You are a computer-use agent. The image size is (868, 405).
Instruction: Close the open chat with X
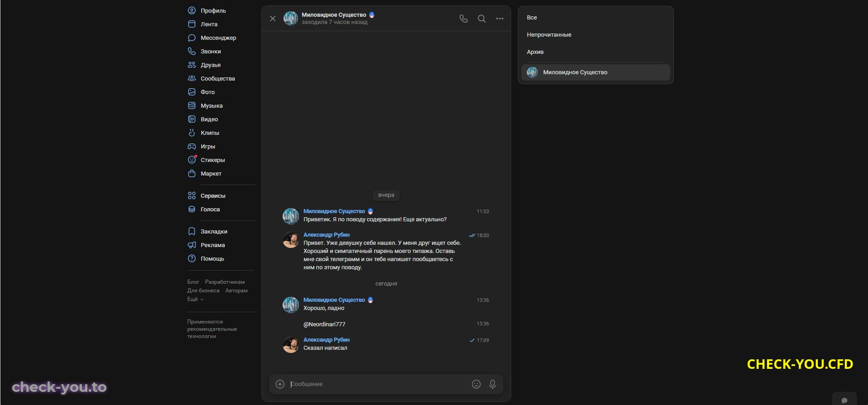(273, 19)
